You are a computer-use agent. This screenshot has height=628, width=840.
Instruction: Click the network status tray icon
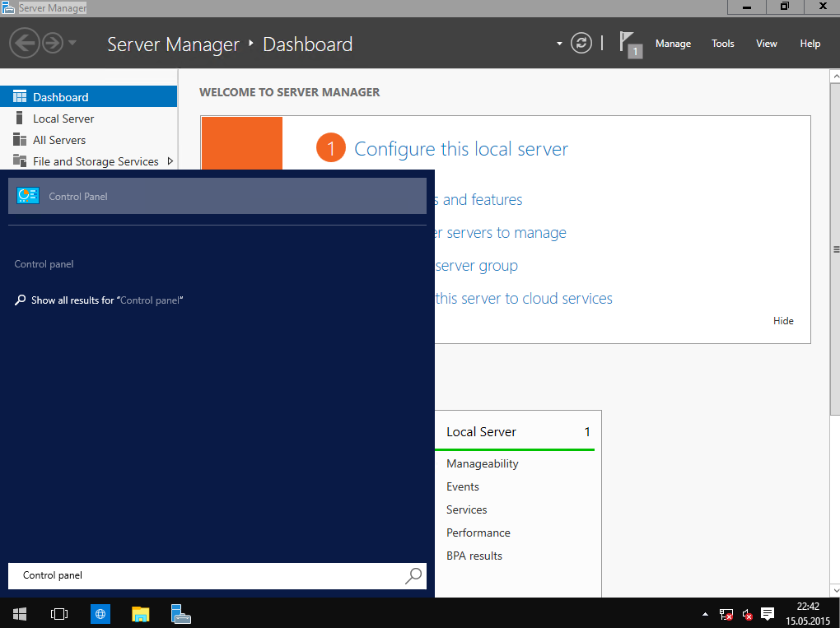pos(726,614)
